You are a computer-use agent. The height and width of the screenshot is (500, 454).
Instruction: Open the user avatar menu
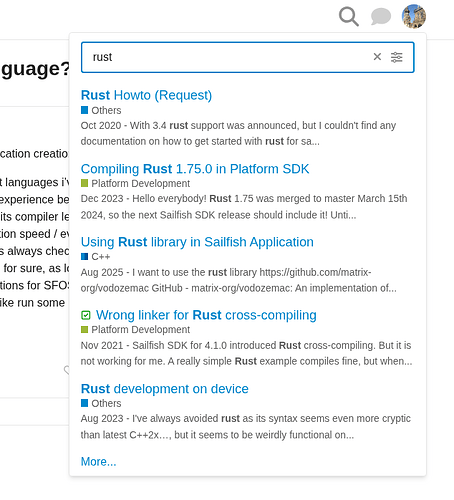point(414,16)
